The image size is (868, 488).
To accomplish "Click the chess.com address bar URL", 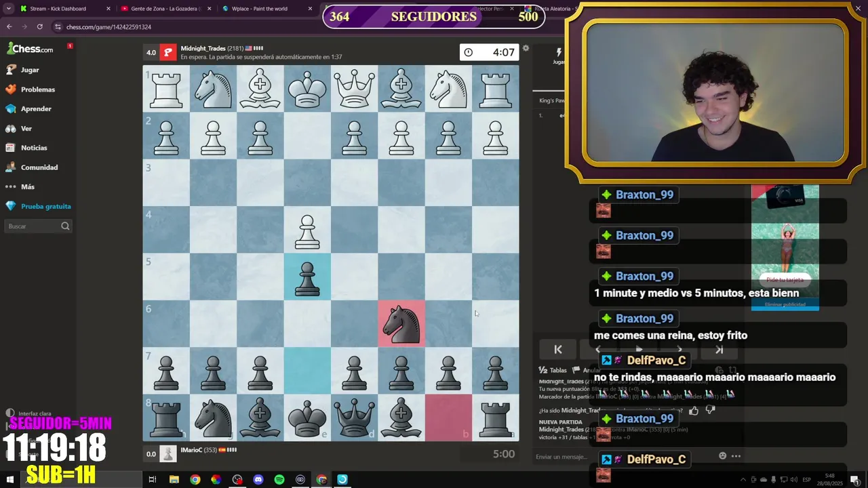I will click(108, 27).
